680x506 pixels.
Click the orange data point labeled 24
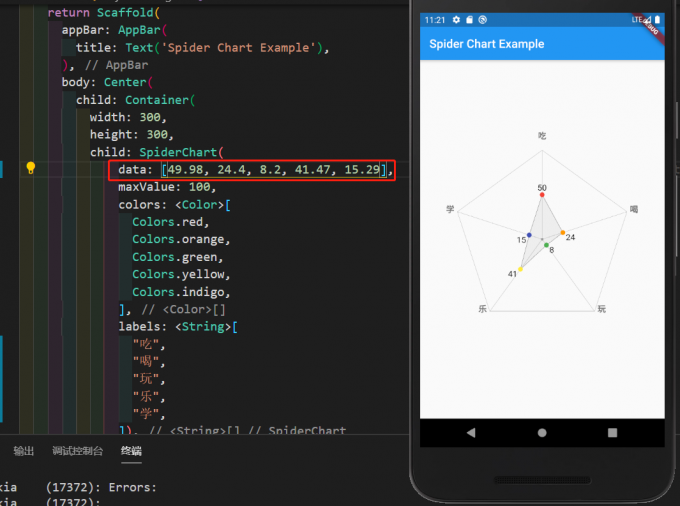click(562, 233)
